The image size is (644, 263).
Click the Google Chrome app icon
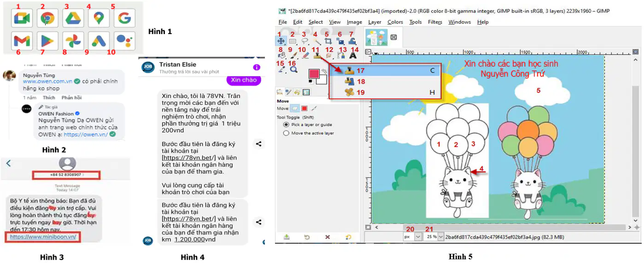click(47, 18)
